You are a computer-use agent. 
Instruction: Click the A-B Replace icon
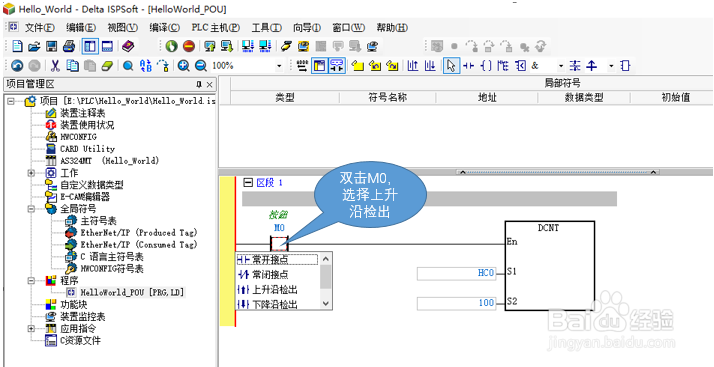coord(146,66)
